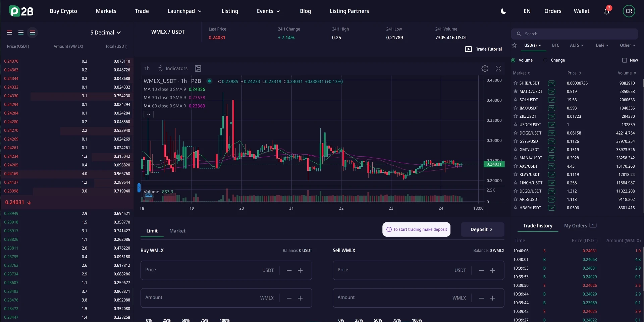Sort markets by Price column
Viewport: 644px width, 322px height.
[x=574, y=73]
